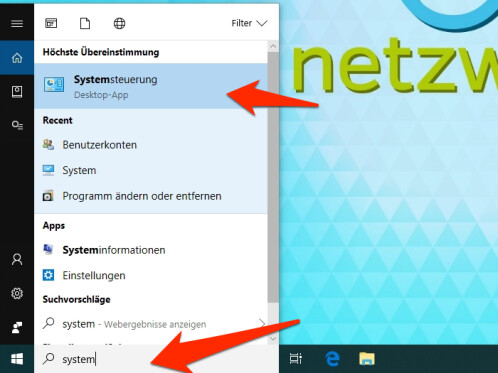Click the results list scrollbar thumb
Viewport: 498px width, 373px height.
point(273,177)
